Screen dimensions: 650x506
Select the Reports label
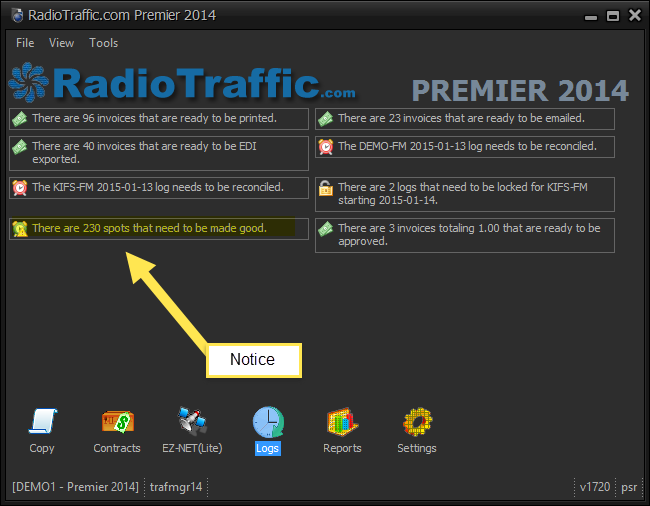point(342,448)
